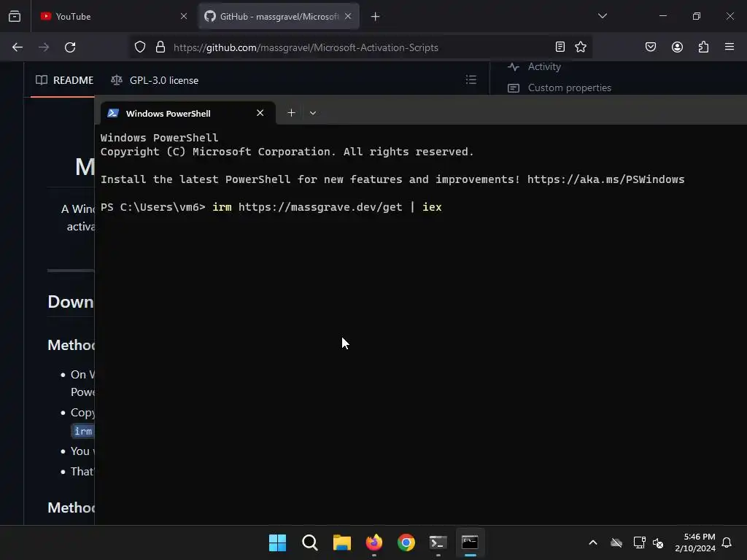
Task: Close the YouTube tab
Action: coord(184,16)
